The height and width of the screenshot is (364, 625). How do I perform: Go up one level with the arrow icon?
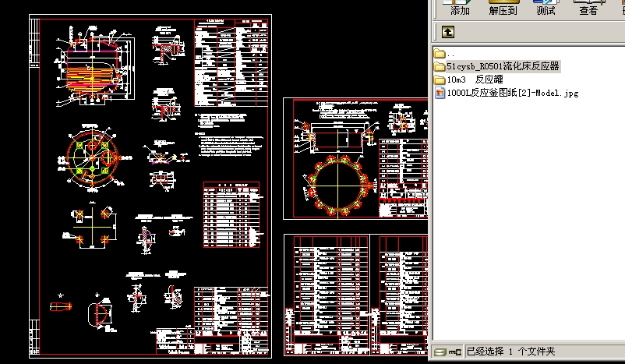(448, 32)
